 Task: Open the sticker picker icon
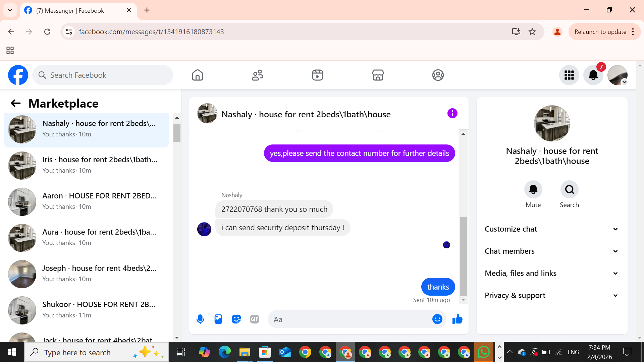click(236, 319)
